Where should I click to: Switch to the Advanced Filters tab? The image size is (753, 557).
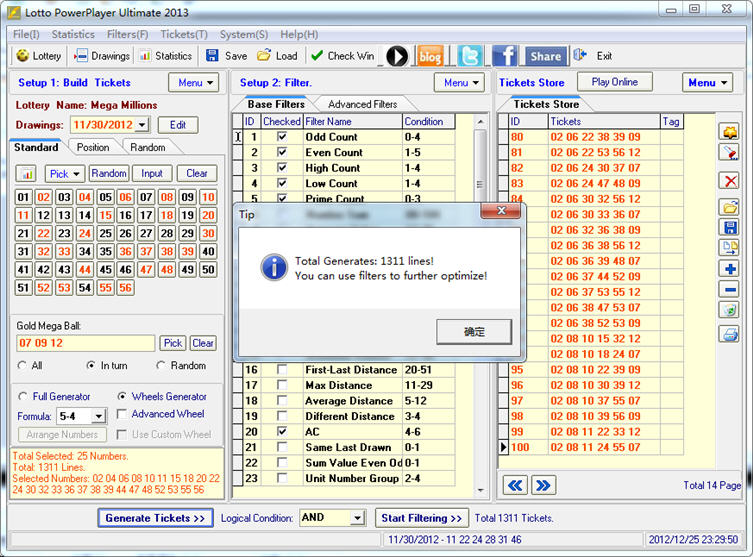pyautogui.click(x=363, y=104)
